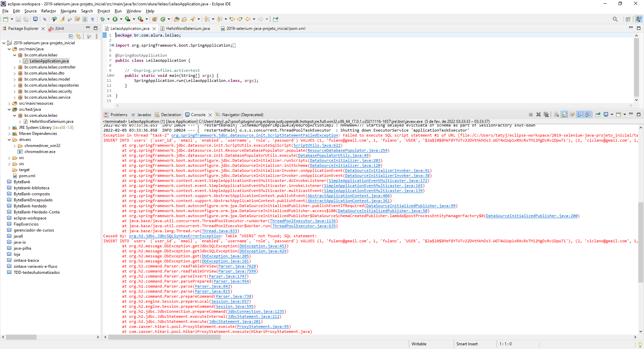The image size is (644, 349).
Task: Click Open Console new-window icon
Action: (619, 114)
